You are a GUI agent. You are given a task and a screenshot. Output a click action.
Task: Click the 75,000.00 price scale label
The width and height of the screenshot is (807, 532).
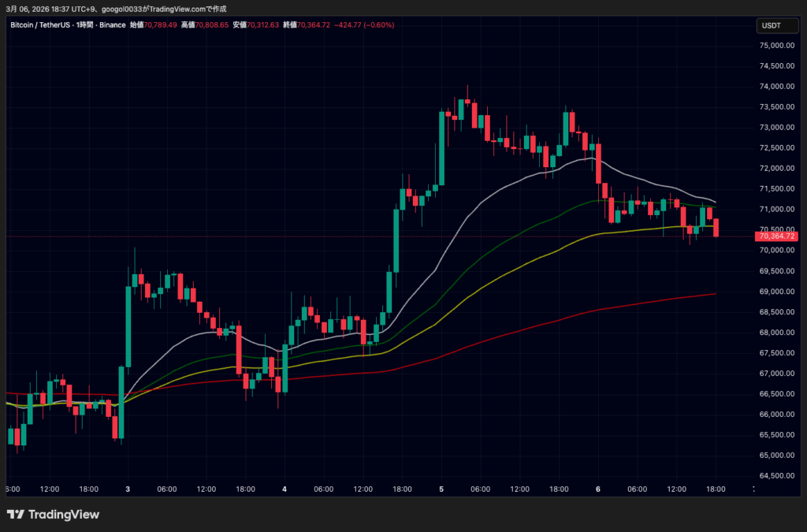[776, 46]
